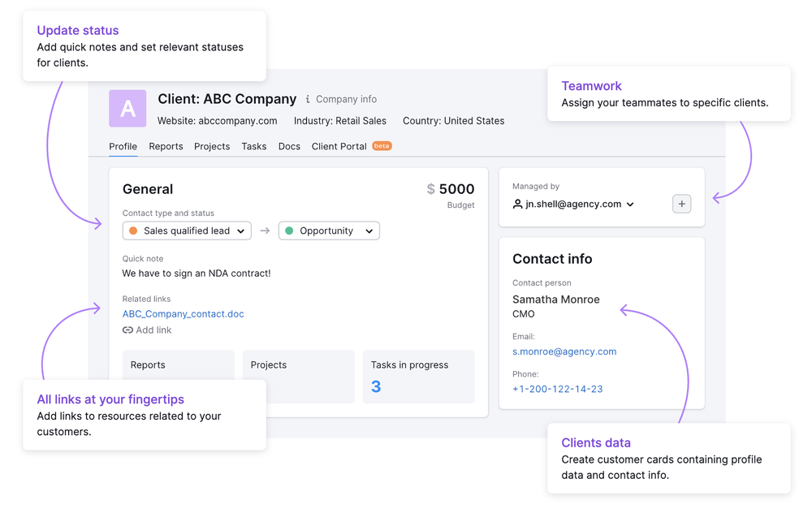Image resolution: width=812 pixels, height=526 pixels.
Task: Click the arrow between the status dropdowns
Action: (264, 231)
